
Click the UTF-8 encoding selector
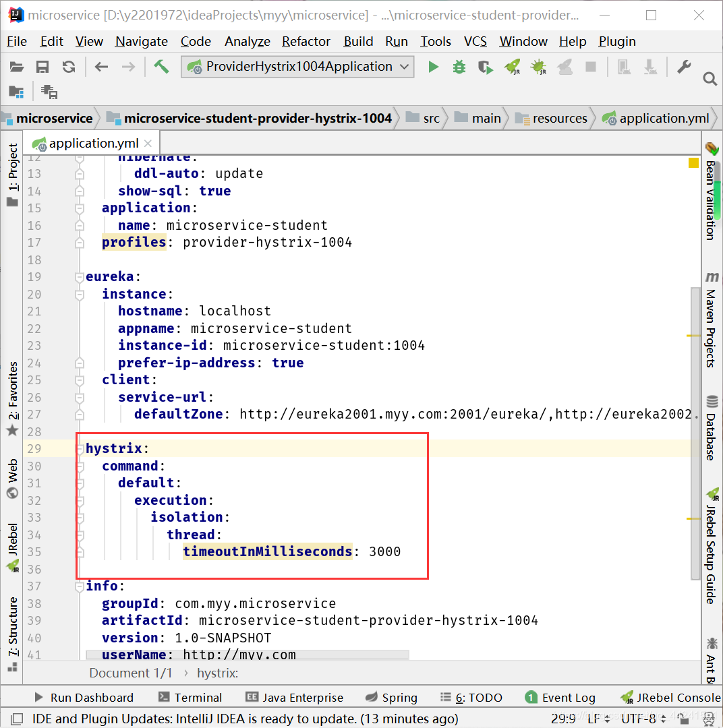[643, 719]
